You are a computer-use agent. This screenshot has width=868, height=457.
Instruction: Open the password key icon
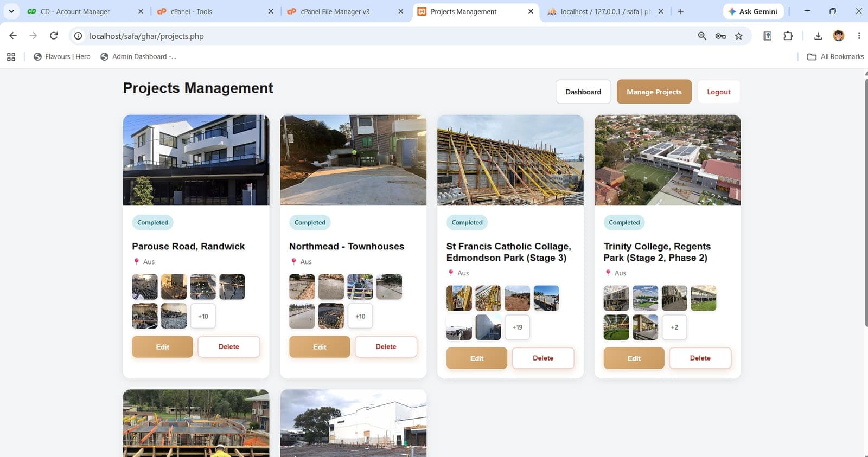click(720, 36)
